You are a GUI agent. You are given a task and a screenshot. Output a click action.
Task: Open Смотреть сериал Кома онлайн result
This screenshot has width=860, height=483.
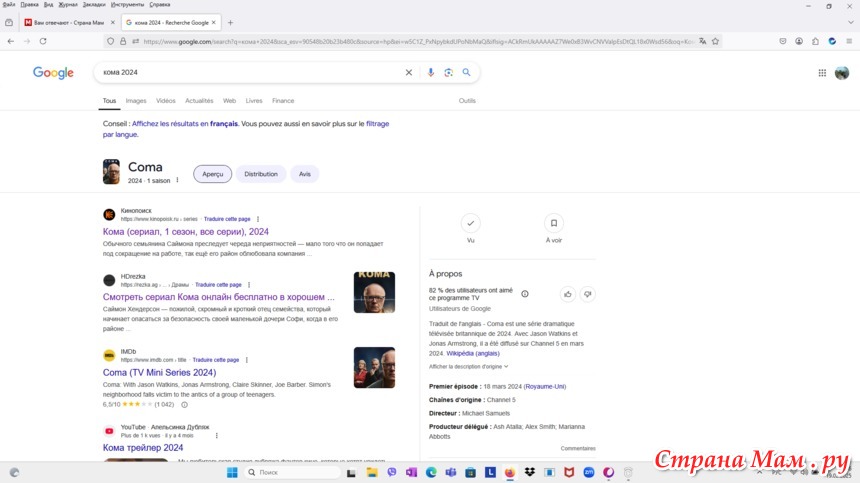coord(218,297)
